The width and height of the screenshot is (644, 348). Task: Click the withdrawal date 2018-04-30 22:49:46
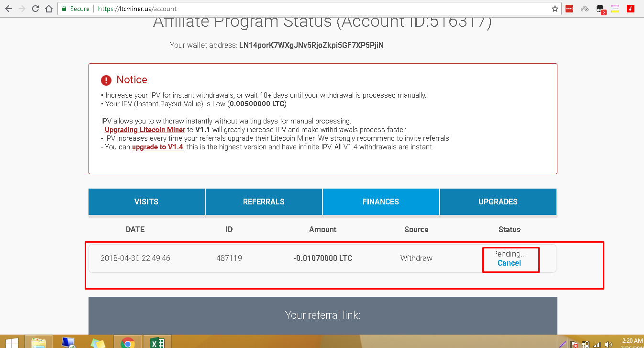[x=135, y=258]
